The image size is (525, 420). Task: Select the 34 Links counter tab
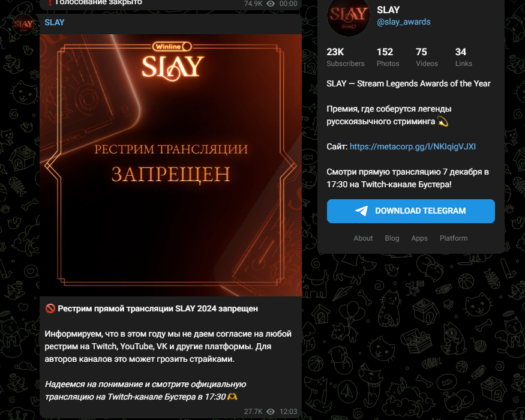pos(463,57)
